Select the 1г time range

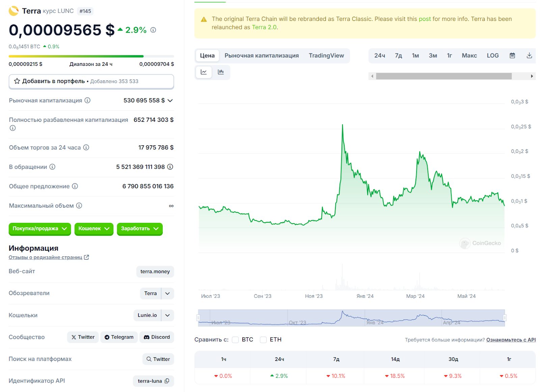pos(450,55)
